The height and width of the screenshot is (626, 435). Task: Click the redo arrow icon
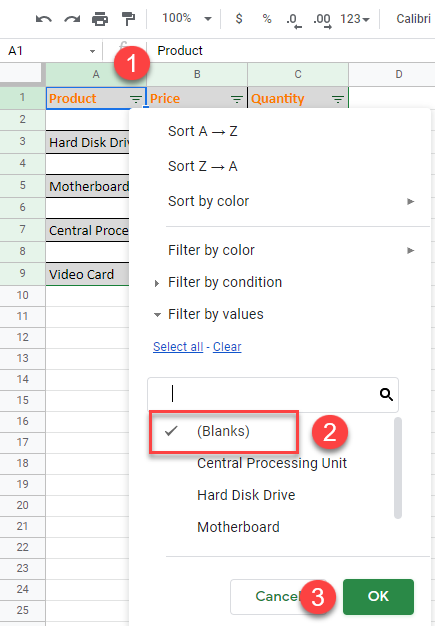72,19
